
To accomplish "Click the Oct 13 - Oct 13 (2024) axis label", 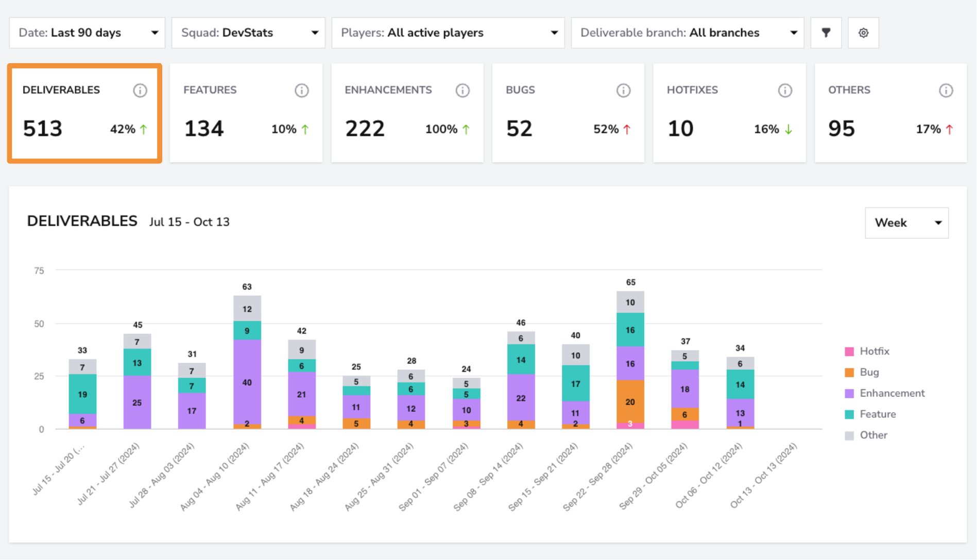I will [763, 476].
